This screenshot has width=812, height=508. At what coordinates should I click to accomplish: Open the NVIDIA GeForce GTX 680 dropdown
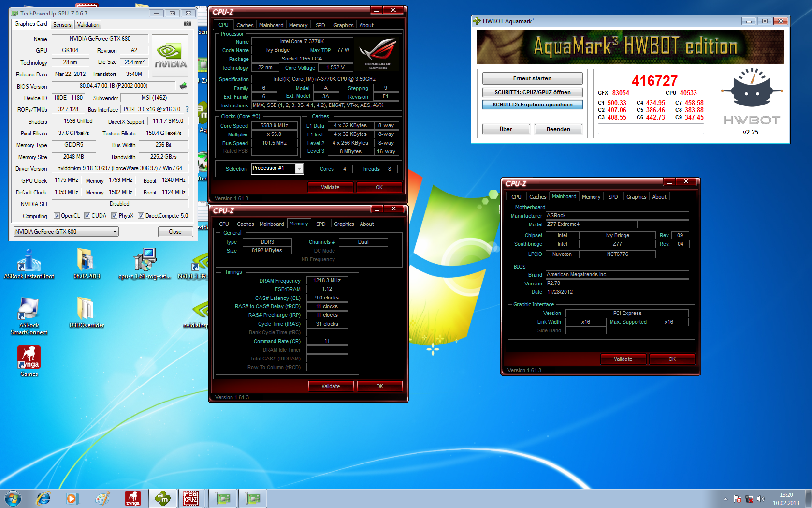pyautogui.click(x=66, y=232)
